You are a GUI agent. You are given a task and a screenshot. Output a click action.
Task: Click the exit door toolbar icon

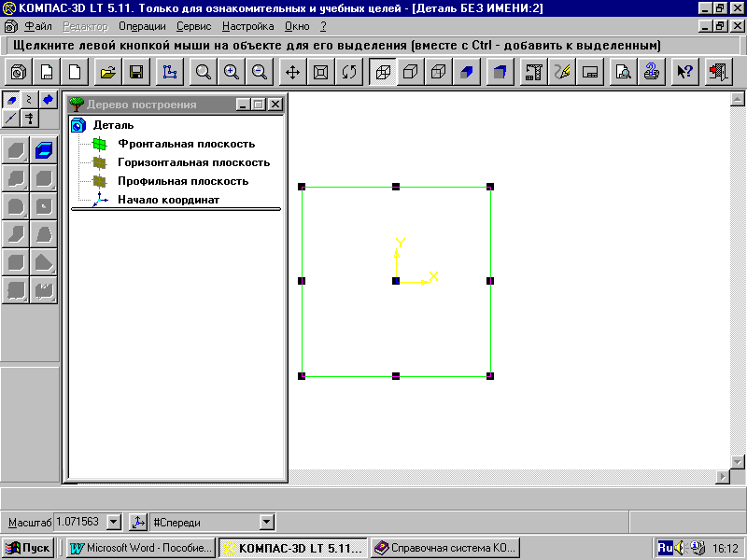point(718,72)
